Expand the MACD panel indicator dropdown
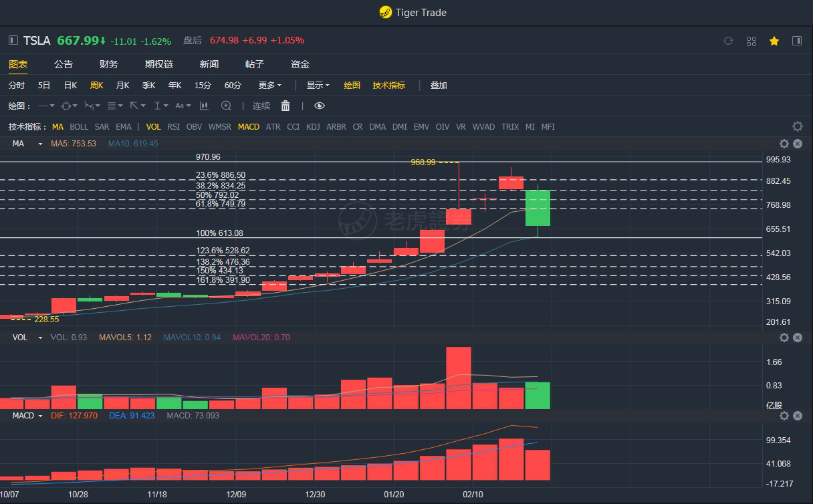 (x=40, y=416)
